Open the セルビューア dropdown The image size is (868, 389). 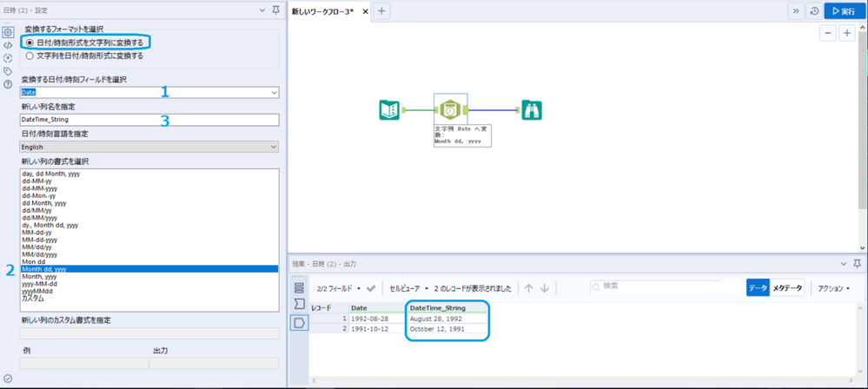point(409,288)
